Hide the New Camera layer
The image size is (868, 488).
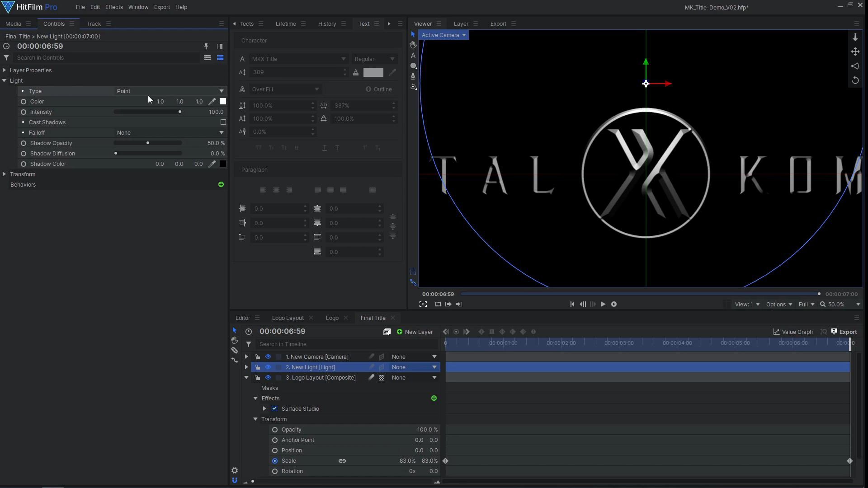point(268,357)
